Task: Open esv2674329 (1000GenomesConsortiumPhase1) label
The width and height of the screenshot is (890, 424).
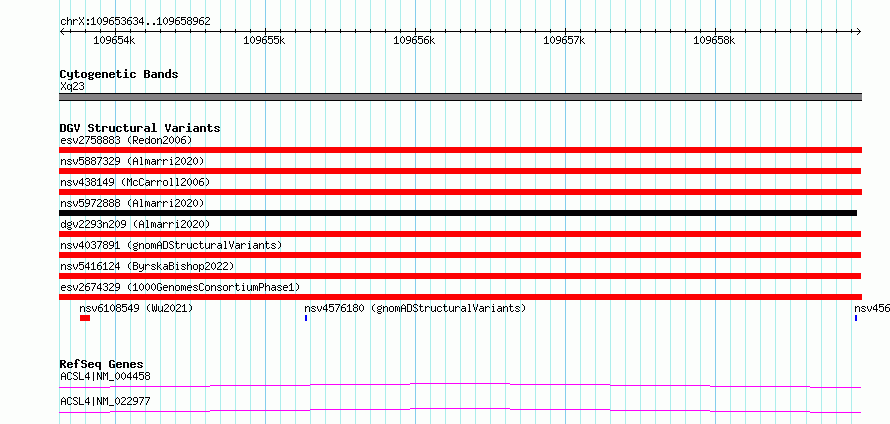Action: click(180, 287)
